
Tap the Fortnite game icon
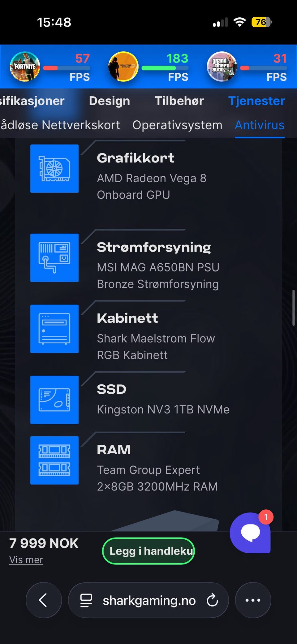[25, 67]
